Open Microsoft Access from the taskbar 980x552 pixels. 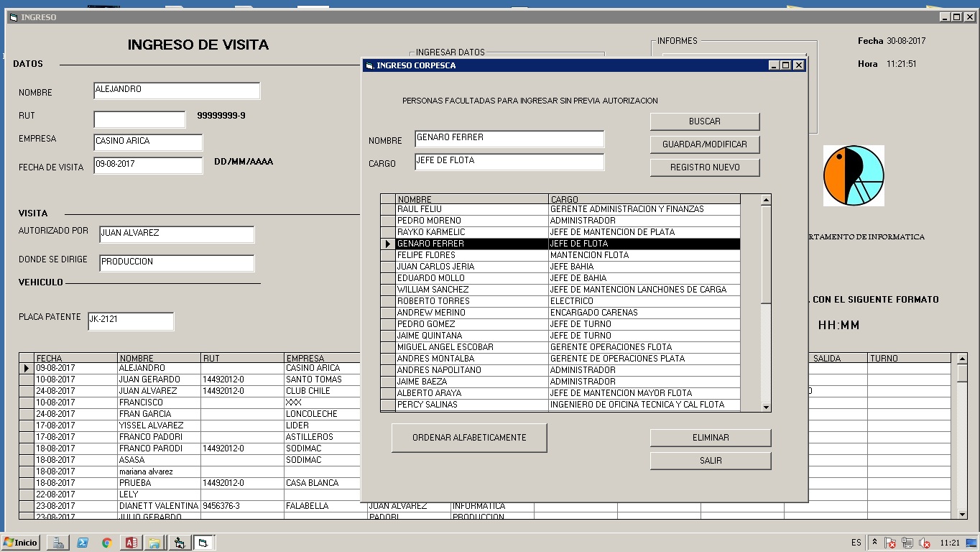pos(131,543)
